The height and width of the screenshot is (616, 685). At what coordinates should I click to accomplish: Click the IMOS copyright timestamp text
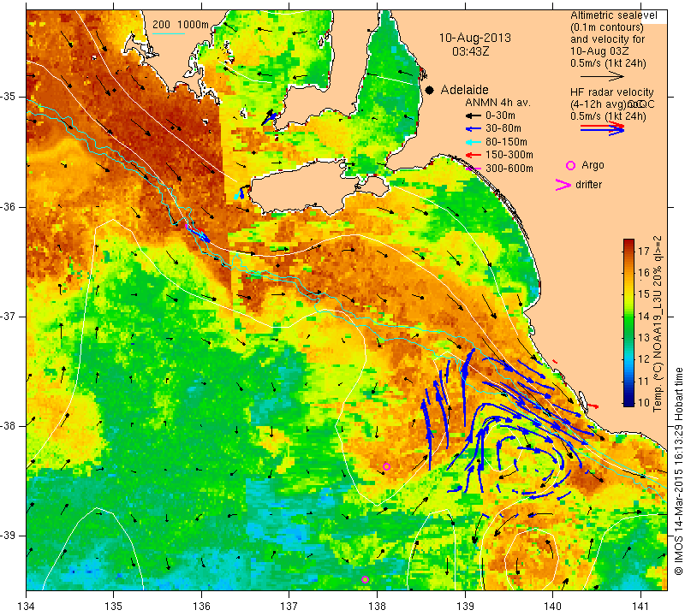coord(678,471)
